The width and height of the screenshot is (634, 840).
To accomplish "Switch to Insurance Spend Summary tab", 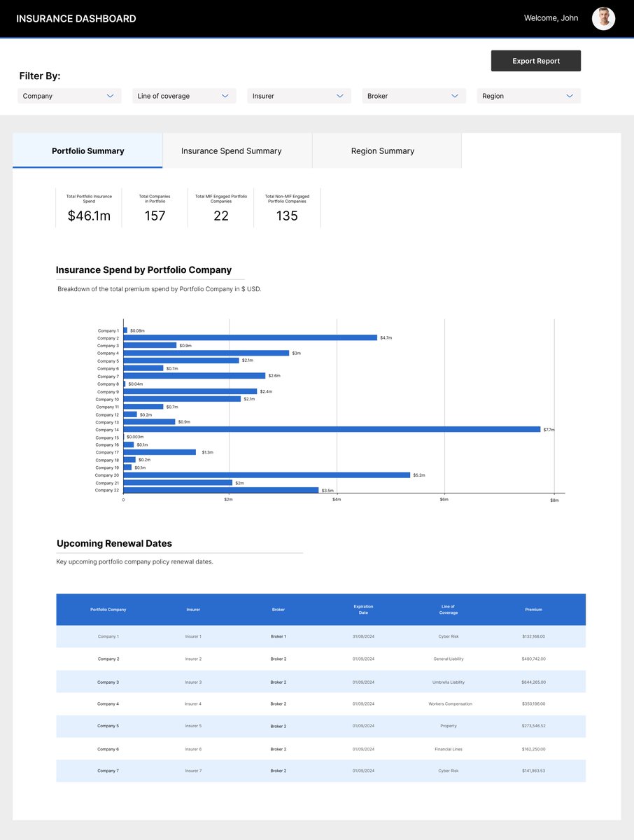I will click(237, 150).
